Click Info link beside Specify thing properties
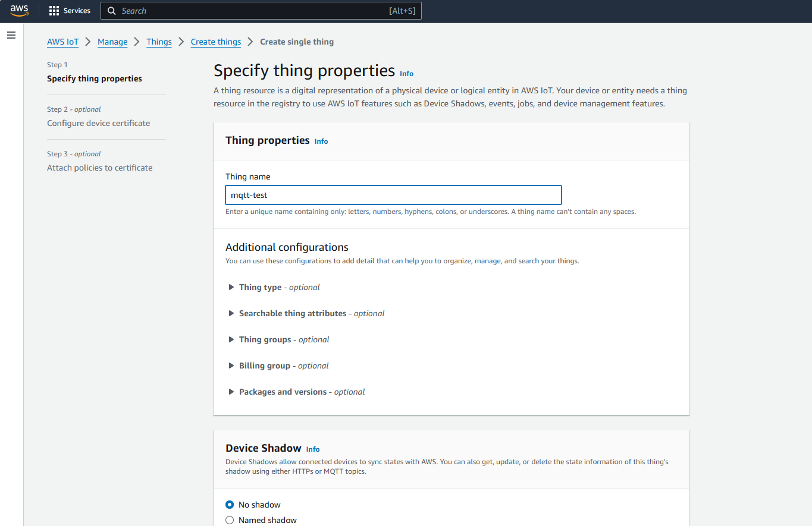Image resolution: width=812 pixels, height=526 pixels. click(406, 74)
